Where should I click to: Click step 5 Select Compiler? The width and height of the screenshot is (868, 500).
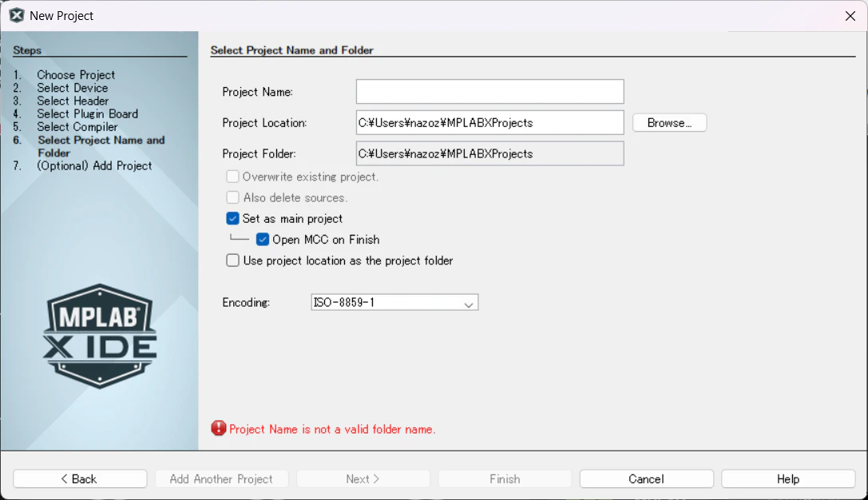click(77, 127)
